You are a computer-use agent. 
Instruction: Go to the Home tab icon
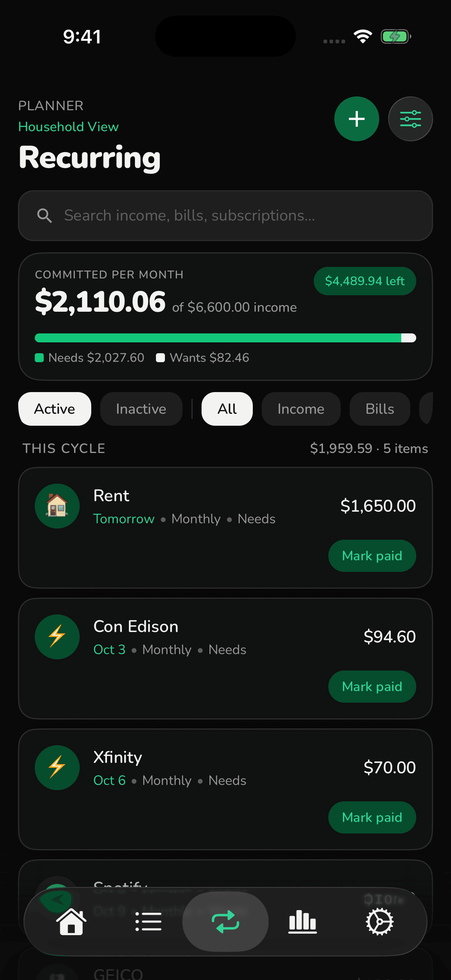point(71,921)
